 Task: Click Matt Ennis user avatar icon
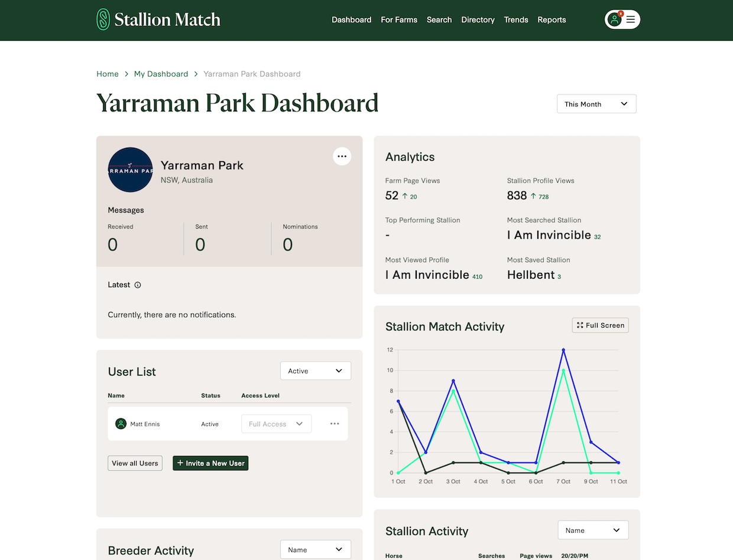click(121, 424)
